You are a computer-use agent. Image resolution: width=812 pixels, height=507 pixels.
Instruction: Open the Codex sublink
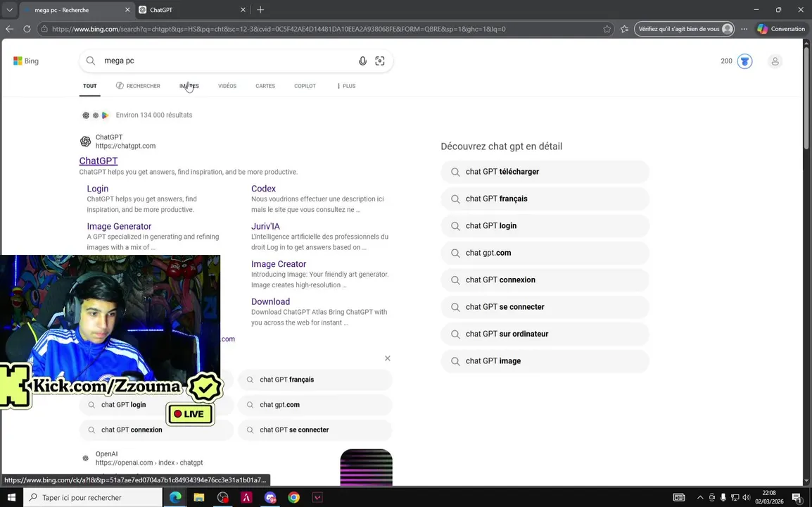(263, 189)
